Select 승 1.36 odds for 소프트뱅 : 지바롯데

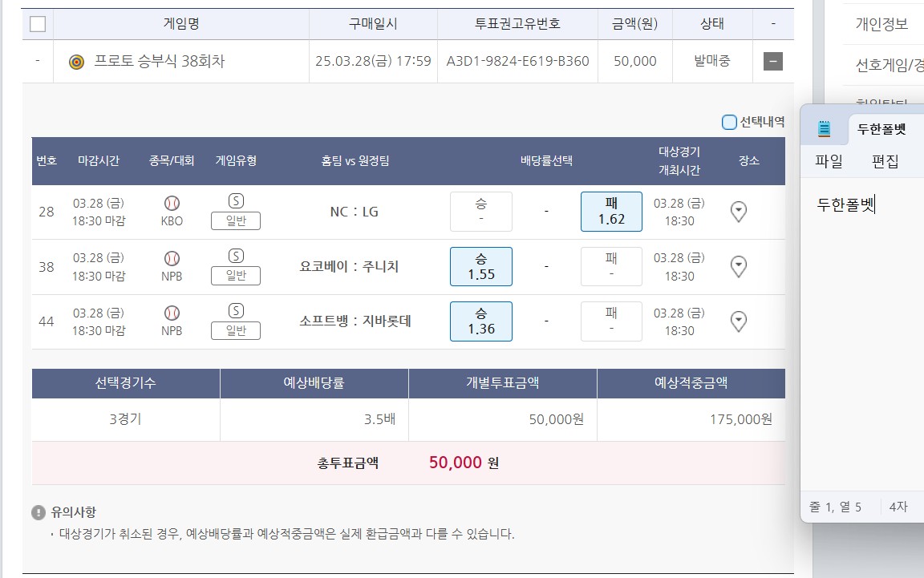(481, 321)
